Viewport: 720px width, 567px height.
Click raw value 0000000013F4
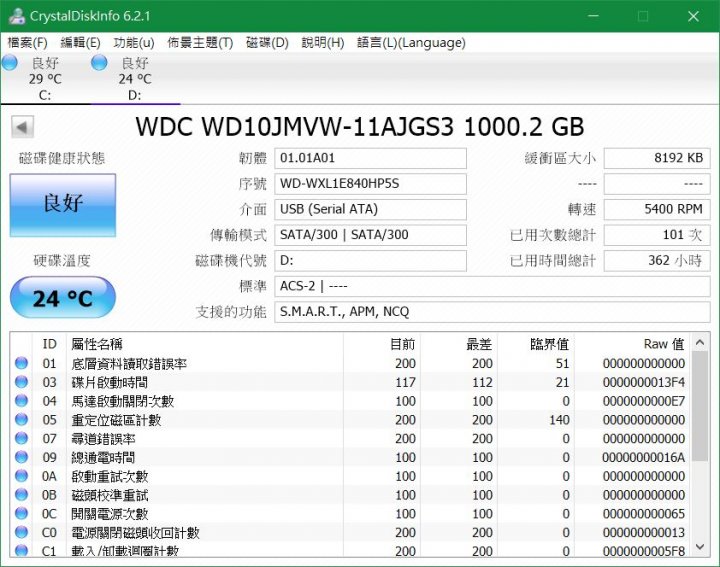[x=644, y=382]
